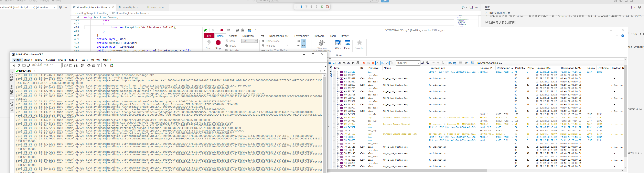Switch to the launch.json editor tab

[157, 7]
